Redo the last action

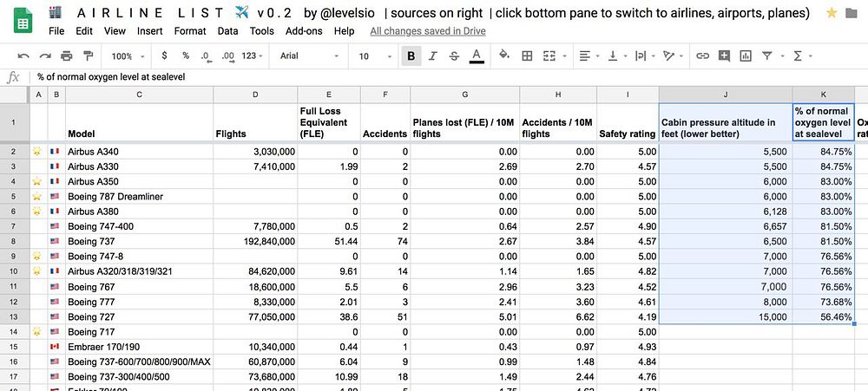click(45, 55)
